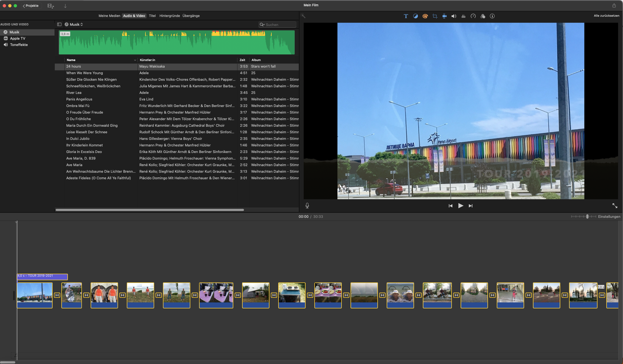Expand the Name column sort chevron

(135, 60)
